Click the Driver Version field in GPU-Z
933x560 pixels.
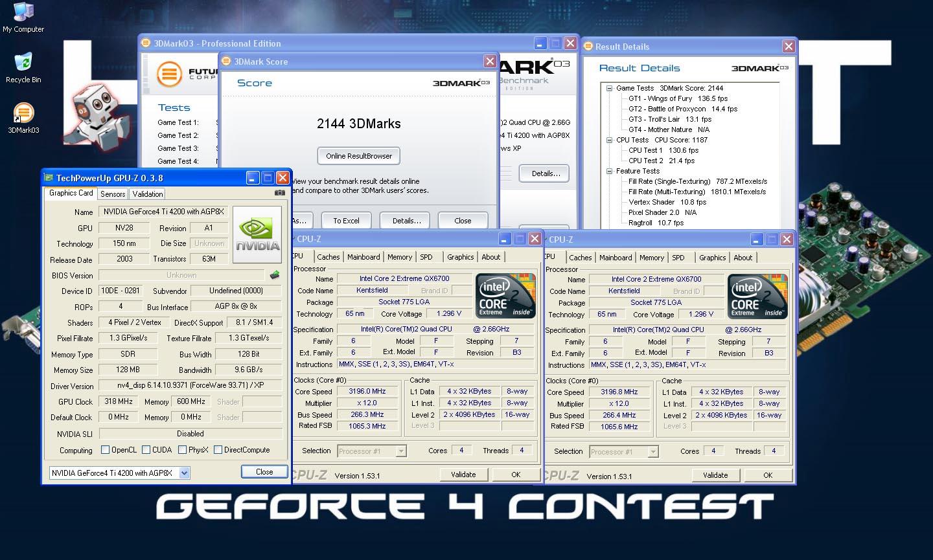point(190,385)
